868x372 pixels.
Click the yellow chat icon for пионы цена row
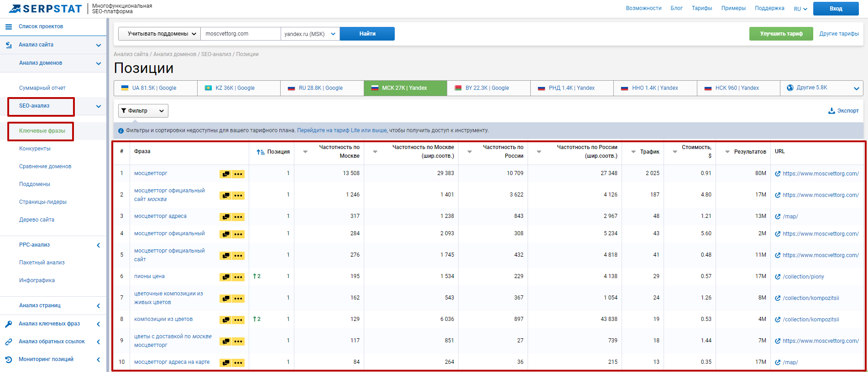(226, 277)
